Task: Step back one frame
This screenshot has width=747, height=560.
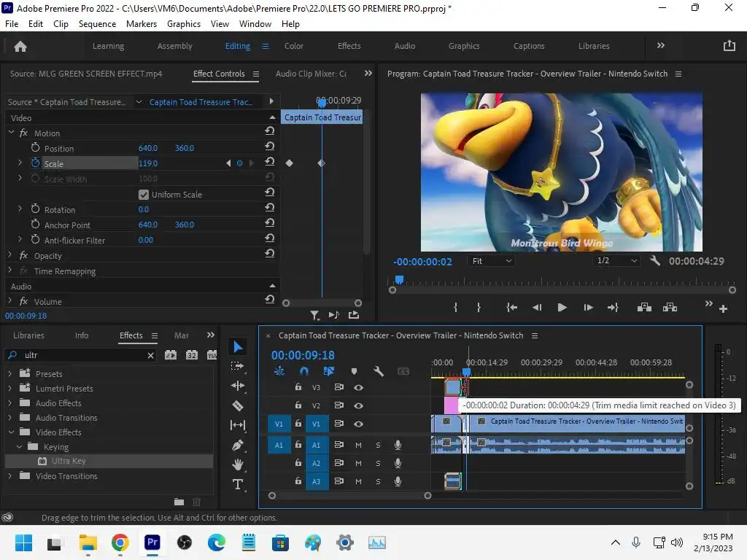Action: tap(537, 308)
